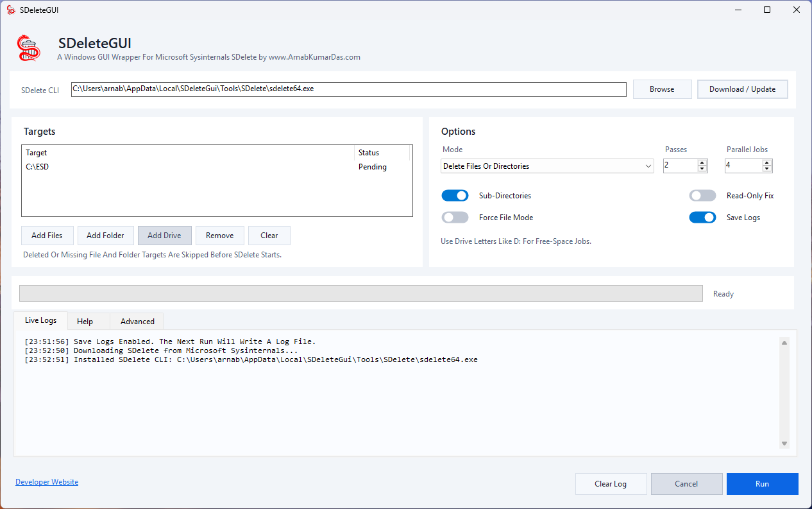This screenshot has width=812, height=509.
Task: Increase the Passes value with up arrow
Action: point(702,162)
